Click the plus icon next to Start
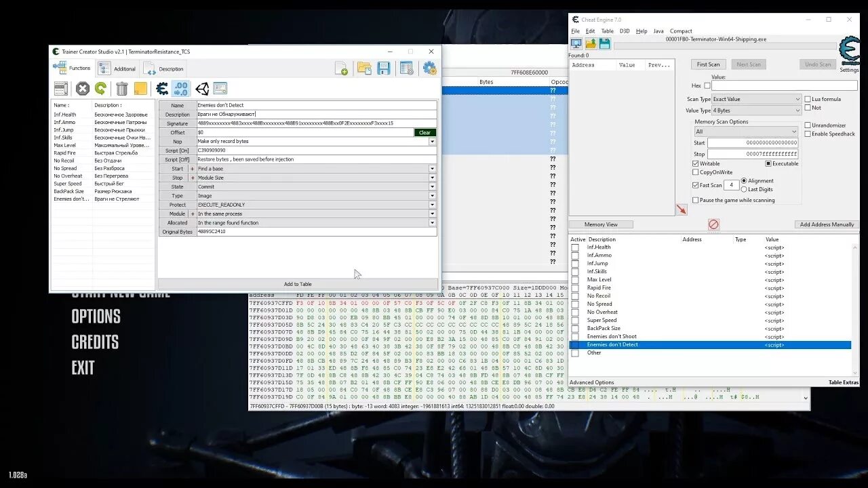The image size is (868, 488). pos(192,169)
